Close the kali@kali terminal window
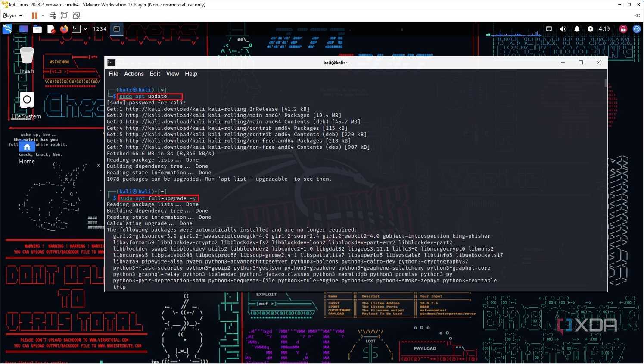The image size is (644, 364). point(598,63)
